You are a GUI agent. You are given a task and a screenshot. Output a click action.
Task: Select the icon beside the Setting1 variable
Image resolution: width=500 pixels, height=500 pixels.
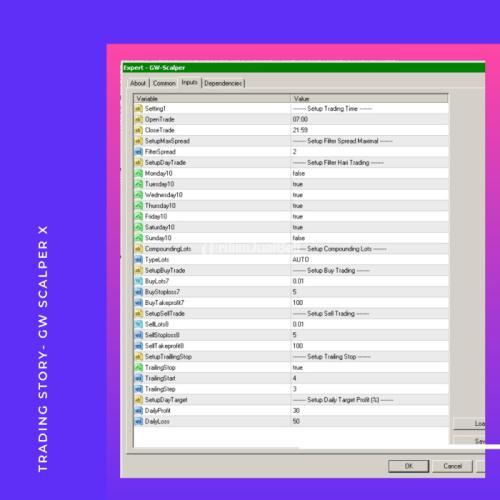(x=139, y=109)
